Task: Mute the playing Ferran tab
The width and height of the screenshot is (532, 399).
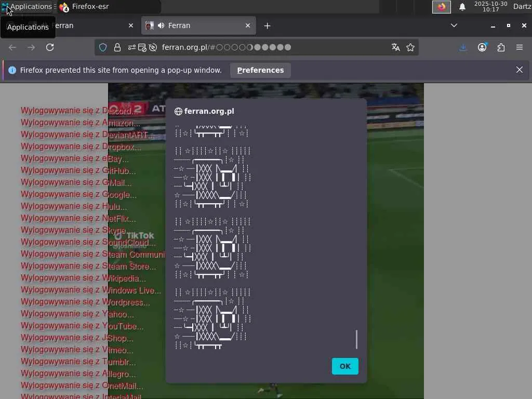Action: coord(161,26)
